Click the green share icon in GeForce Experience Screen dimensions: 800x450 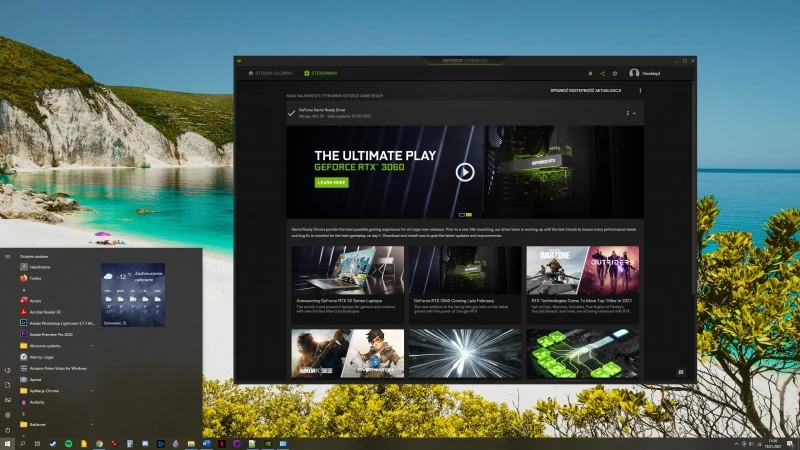click(x=603, y=73)
